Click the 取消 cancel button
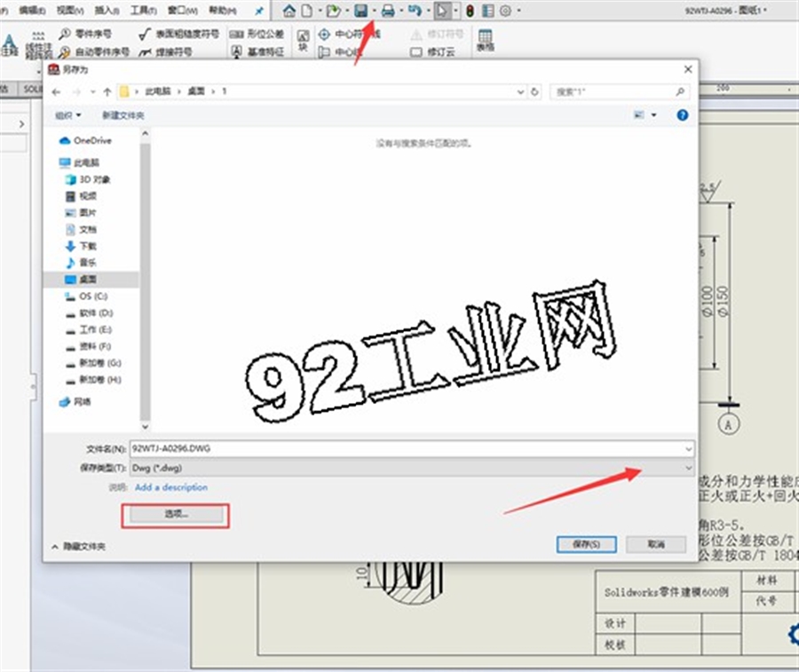799x672 pixels. coord(656,544)
